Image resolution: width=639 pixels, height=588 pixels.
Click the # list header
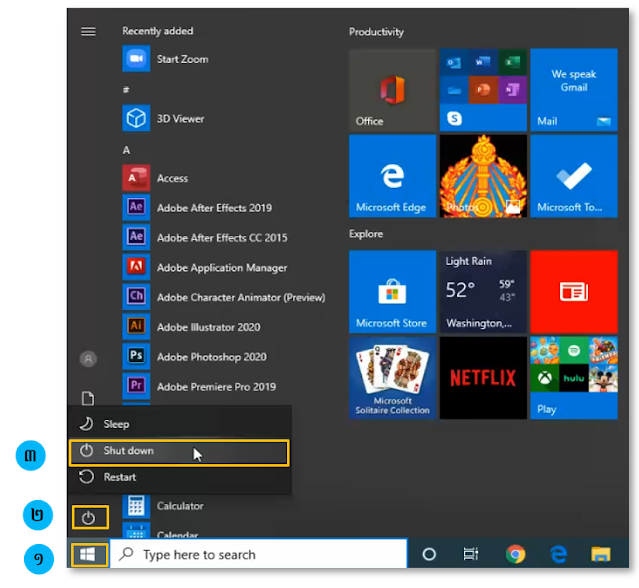tap(126, 90)
